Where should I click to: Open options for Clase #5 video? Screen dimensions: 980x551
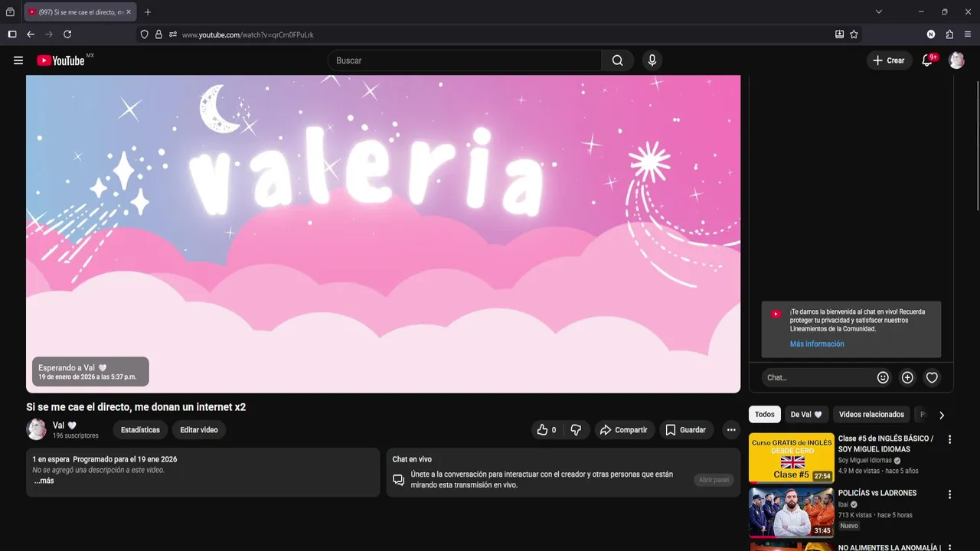pos(949,440)
